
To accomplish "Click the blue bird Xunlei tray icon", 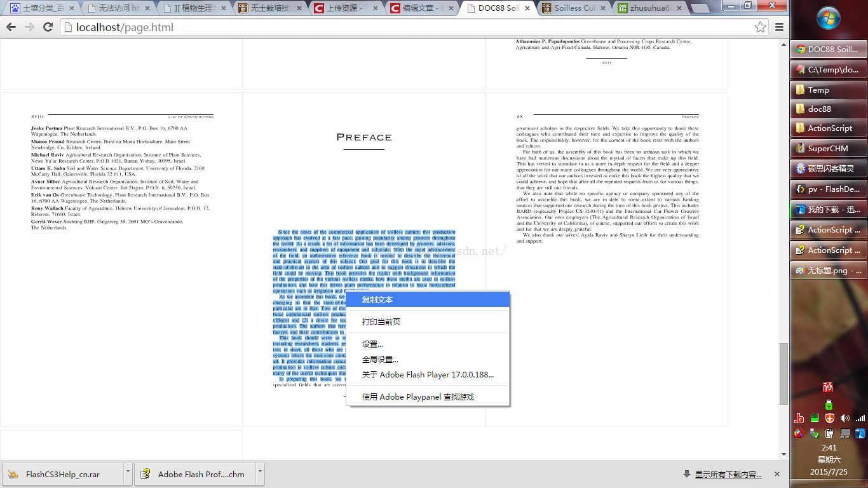I will (860, 433).
